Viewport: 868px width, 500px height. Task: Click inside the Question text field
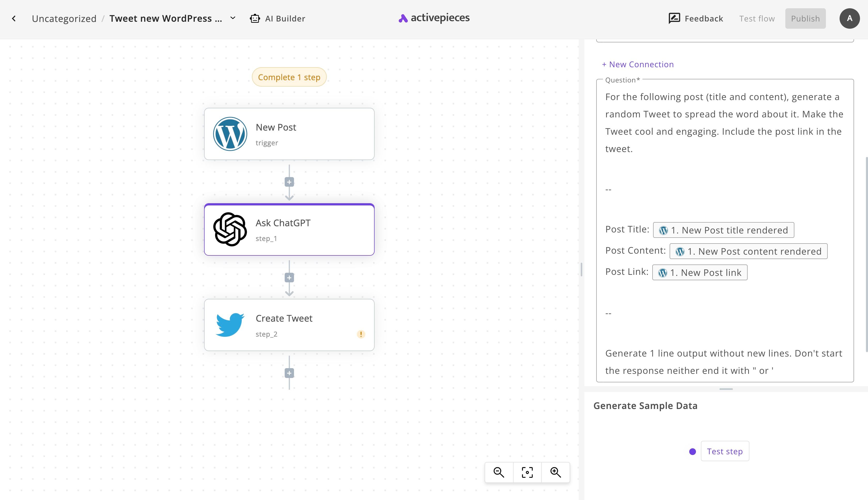point(725,230)
